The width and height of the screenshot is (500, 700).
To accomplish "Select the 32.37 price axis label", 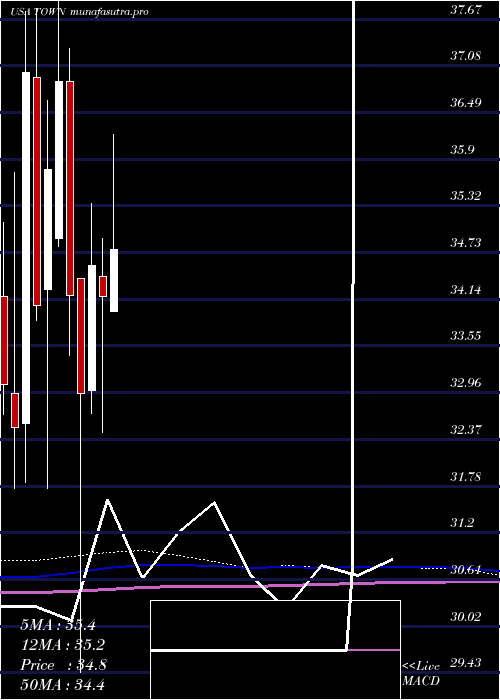I will click(x=466, y=430).
